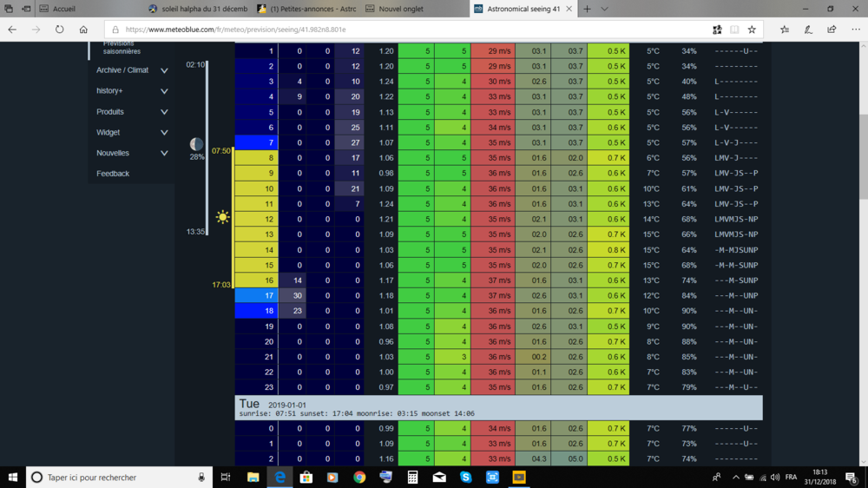Open the tabs you've set aside icon
868x488 pixels.
[9, 9]
